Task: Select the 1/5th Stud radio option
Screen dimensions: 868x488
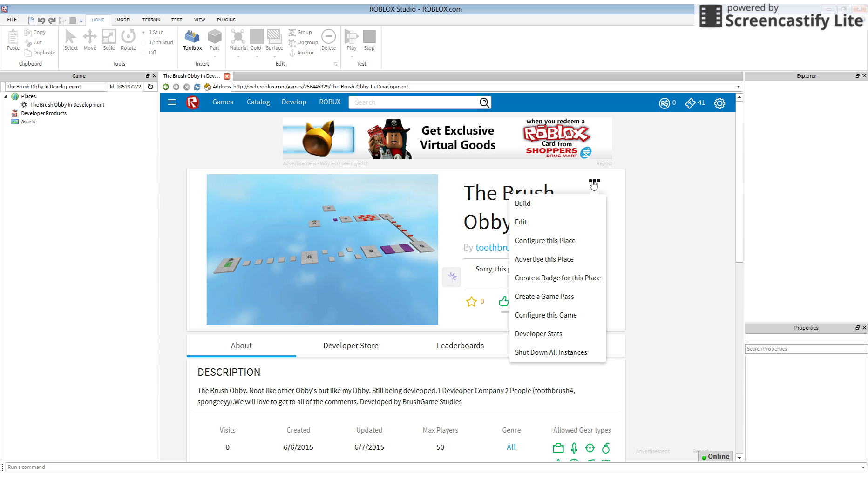Action: [x=144, y=43]
